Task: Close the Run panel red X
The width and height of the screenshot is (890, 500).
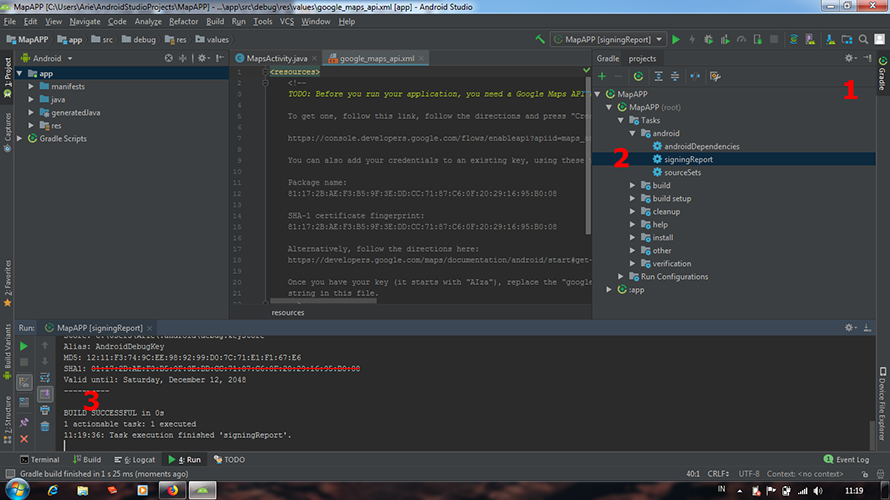Action: [x=24, y=439]
